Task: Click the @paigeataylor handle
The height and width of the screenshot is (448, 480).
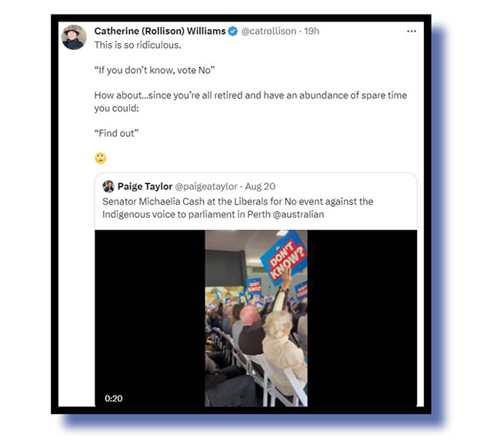Action: (206, 186)
